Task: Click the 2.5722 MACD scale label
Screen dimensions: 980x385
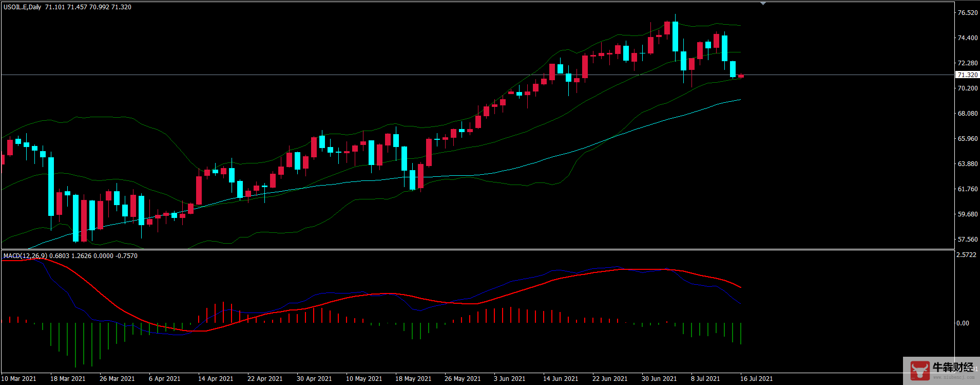Action: (x=966, y=255)
